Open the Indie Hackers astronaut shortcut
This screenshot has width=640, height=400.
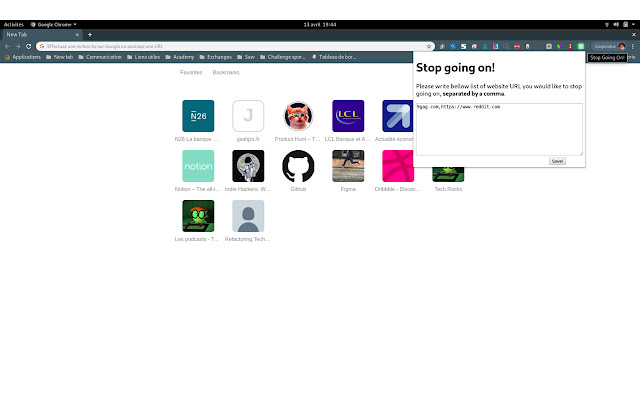tap(248, 166)
